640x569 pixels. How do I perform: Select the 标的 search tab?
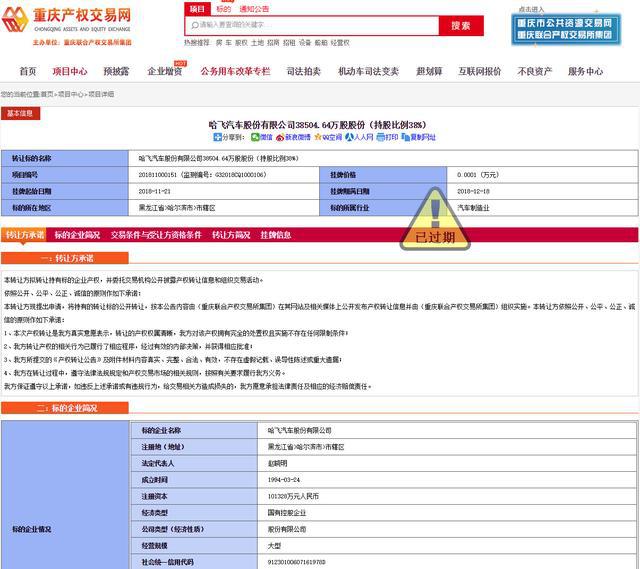point(224,9)
